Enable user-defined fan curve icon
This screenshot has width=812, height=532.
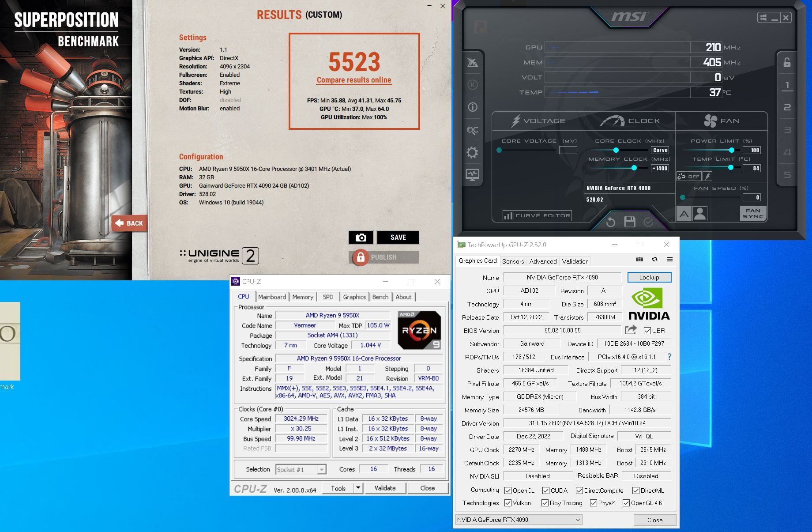coord(700,214)
